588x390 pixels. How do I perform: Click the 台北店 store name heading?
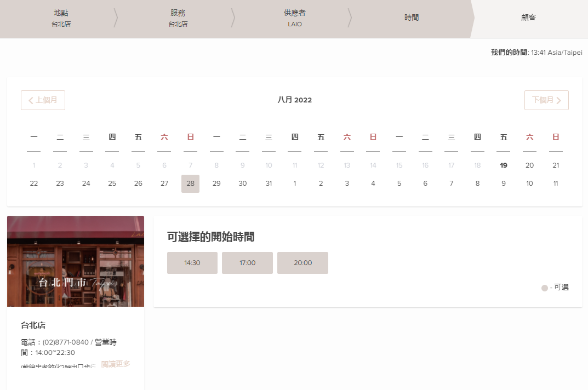[33, 325]
